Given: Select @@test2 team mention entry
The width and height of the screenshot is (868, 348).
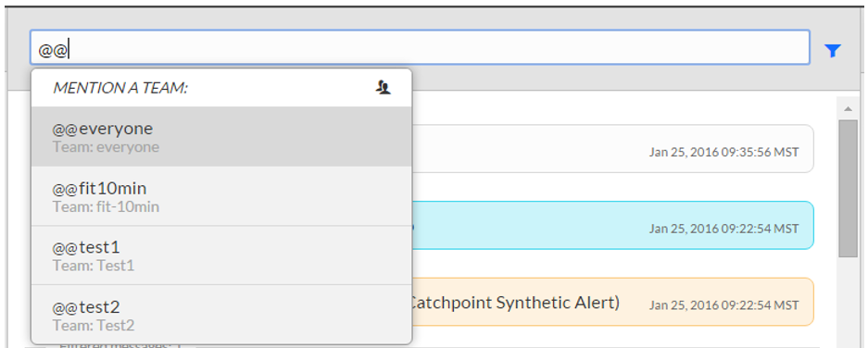Looking at the screenshot, I should [221, 315].
